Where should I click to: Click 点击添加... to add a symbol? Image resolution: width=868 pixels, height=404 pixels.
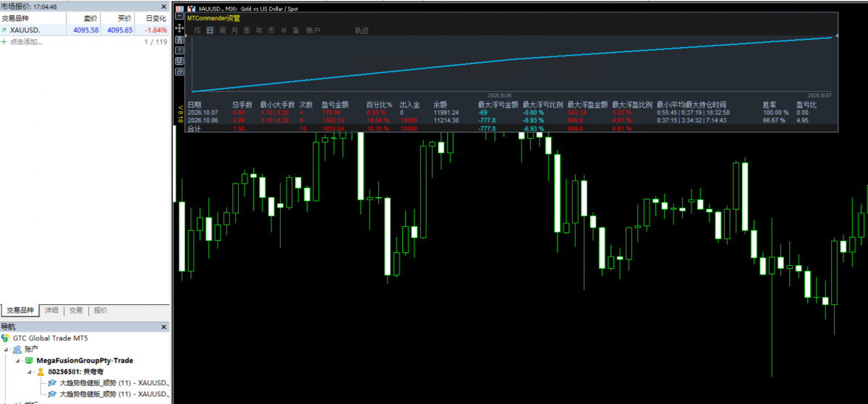click(26, 42)
